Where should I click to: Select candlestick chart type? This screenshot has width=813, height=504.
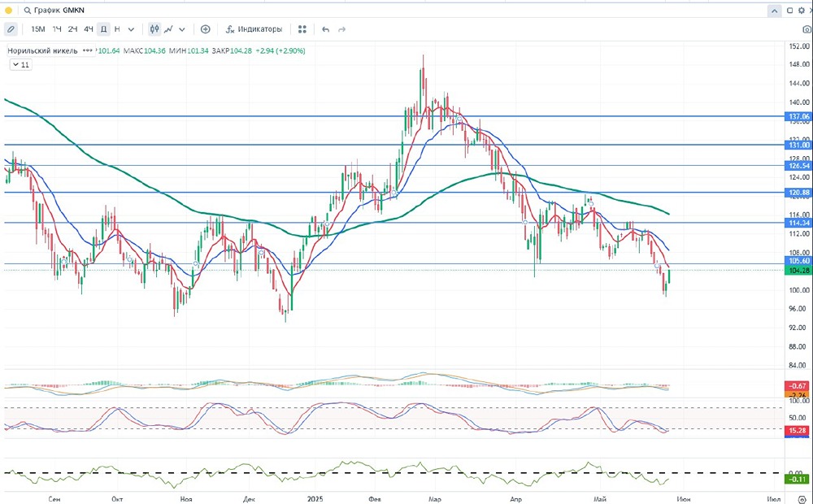pos(154,29)
